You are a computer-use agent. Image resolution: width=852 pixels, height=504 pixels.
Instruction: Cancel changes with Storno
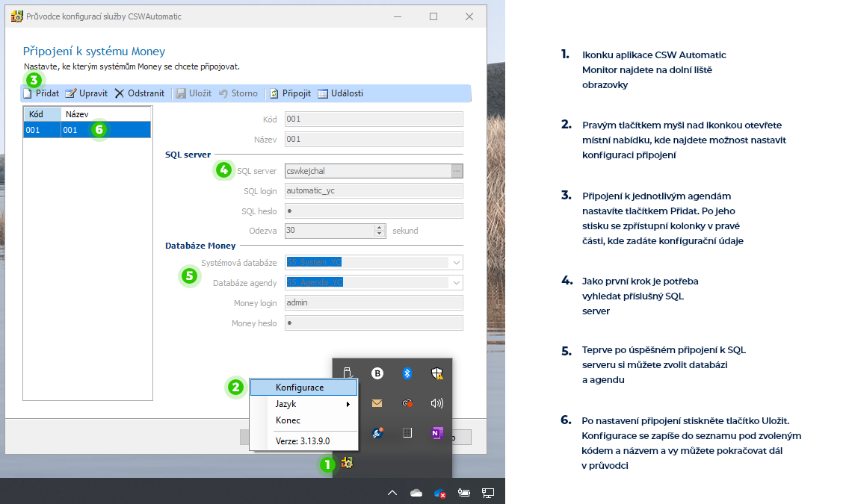[238, 93]
